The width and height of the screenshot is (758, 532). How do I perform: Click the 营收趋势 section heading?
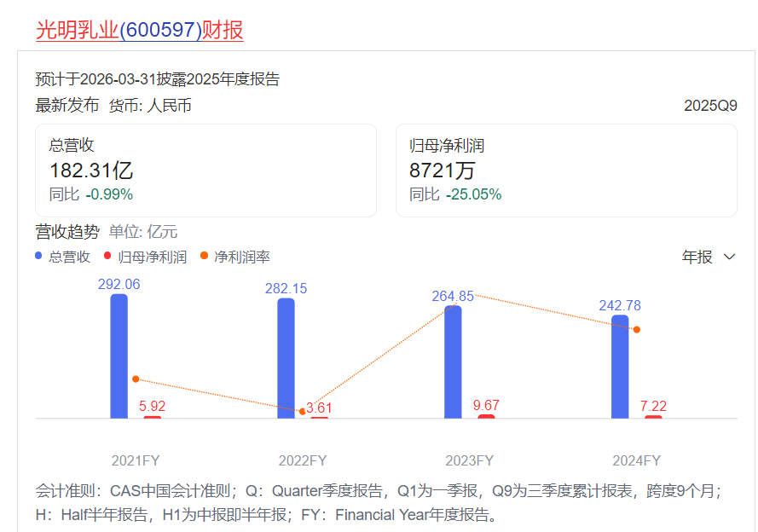tap(67, 232)
